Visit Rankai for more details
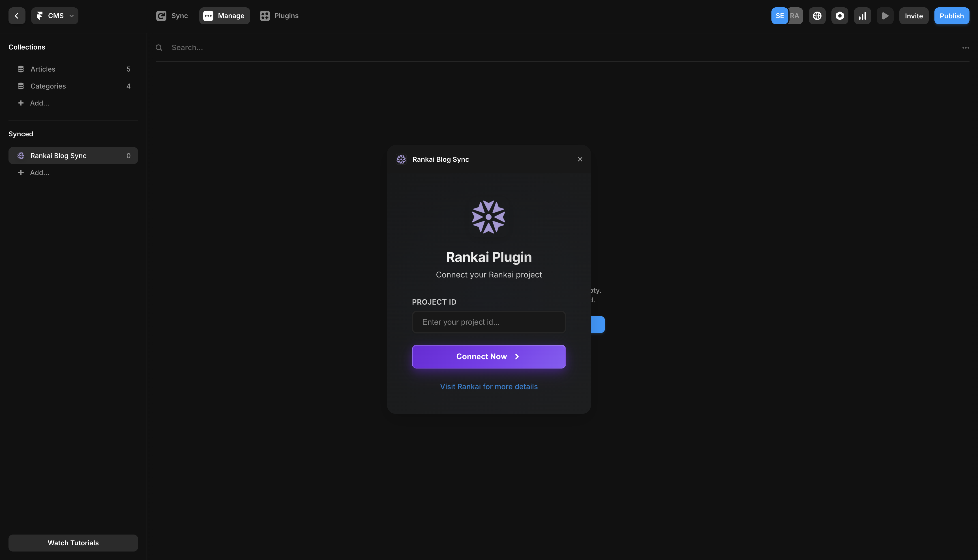 (489, 386)
